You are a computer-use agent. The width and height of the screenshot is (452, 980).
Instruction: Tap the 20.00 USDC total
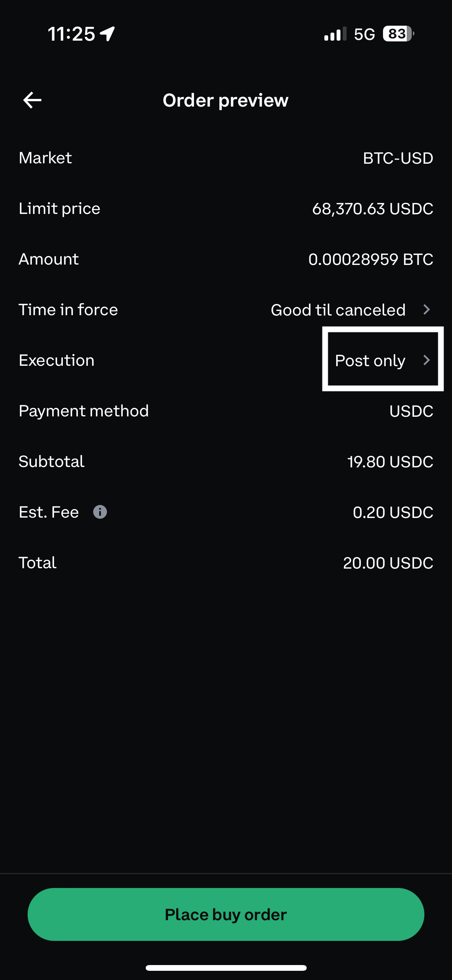tap(388, 563)
